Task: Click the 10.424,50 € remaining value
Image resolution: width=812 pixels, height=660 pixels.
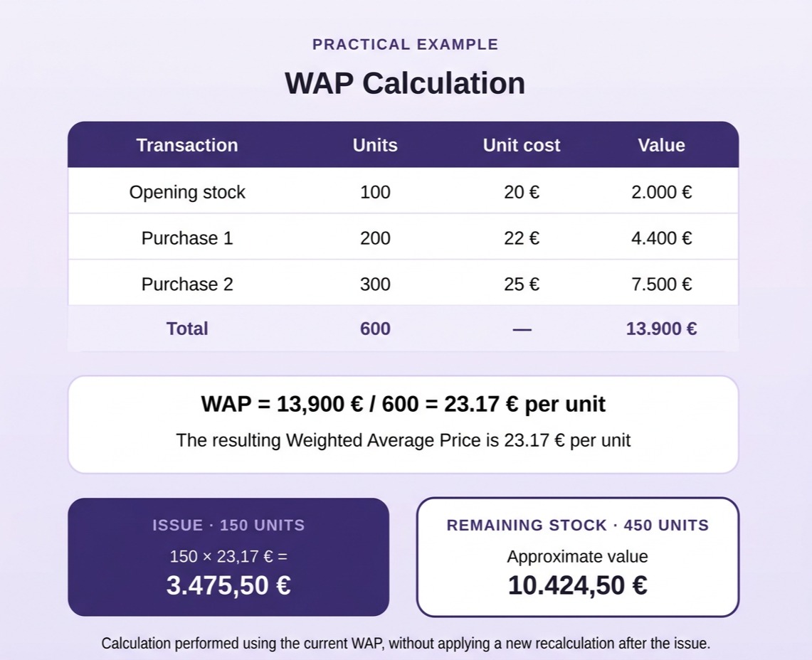Action: tap(577, 585)
